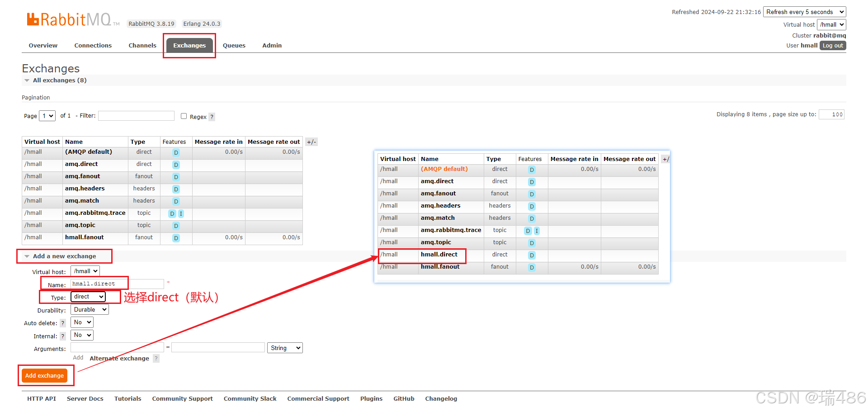Click the Add exchange button
This screenshot has width=868, height=412.
44,376
